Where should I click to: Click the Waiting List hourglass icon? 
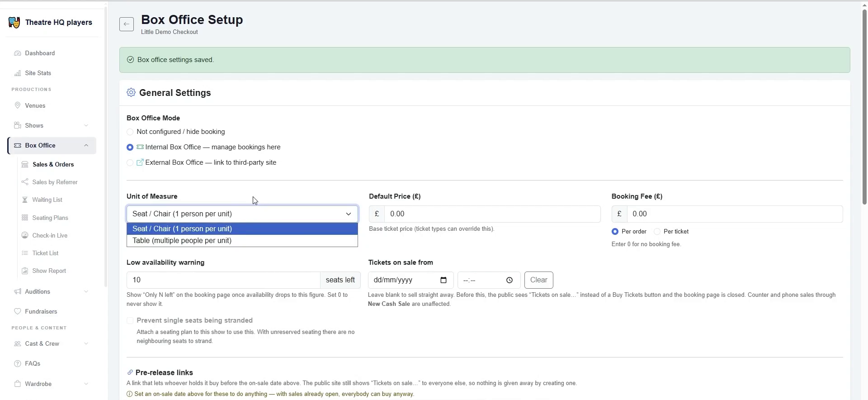click(x=25, y=200)
